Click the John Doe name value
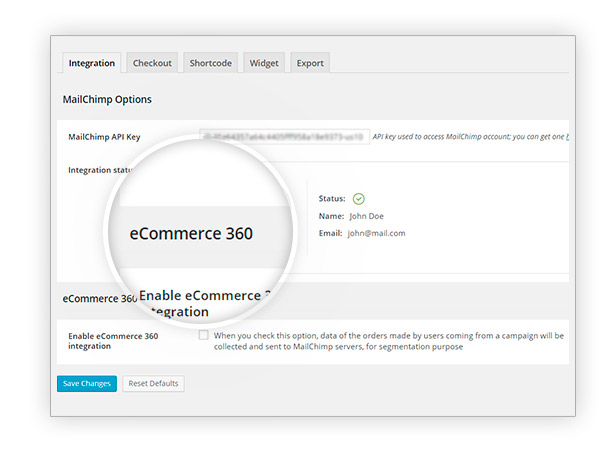Screen dimensions: 600x455 (x=367, y=216)
